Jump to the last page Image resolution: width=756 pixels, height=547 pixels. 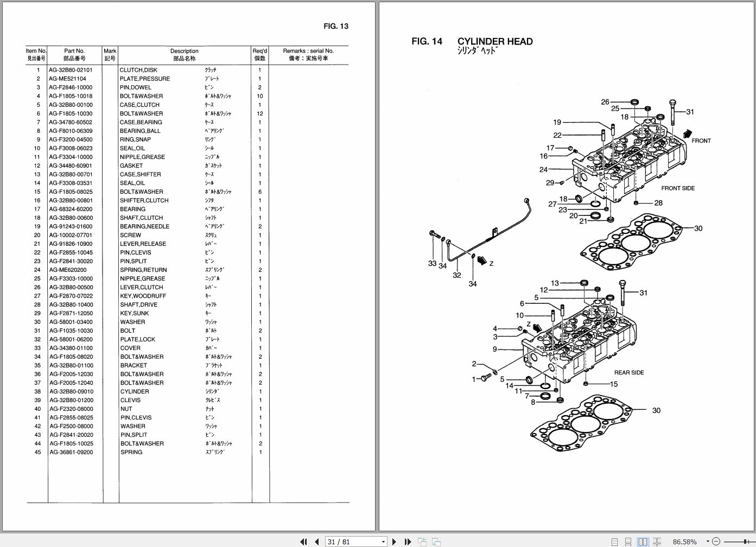click(408, 542)
